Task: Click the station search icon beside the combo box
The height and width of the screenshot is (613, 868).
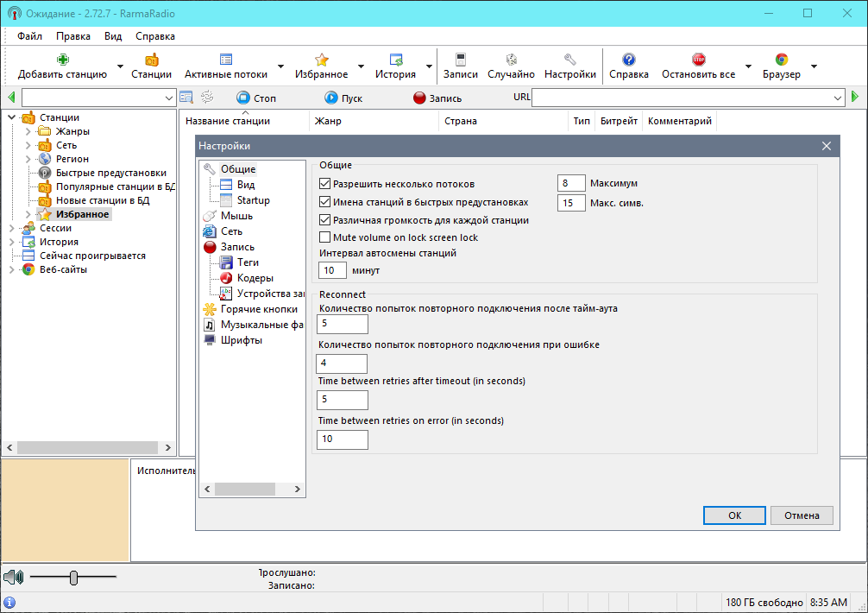Action: point(186,98)
